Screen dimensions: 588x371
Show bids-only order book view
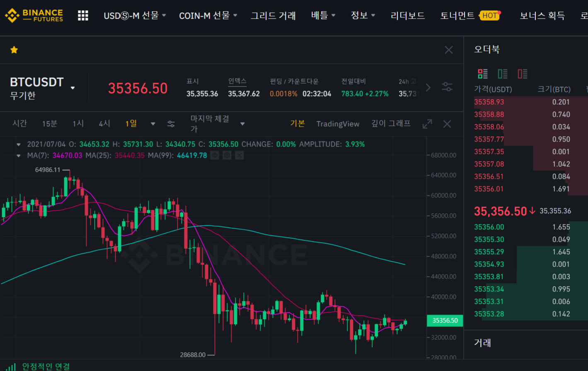tap(503, 74)
